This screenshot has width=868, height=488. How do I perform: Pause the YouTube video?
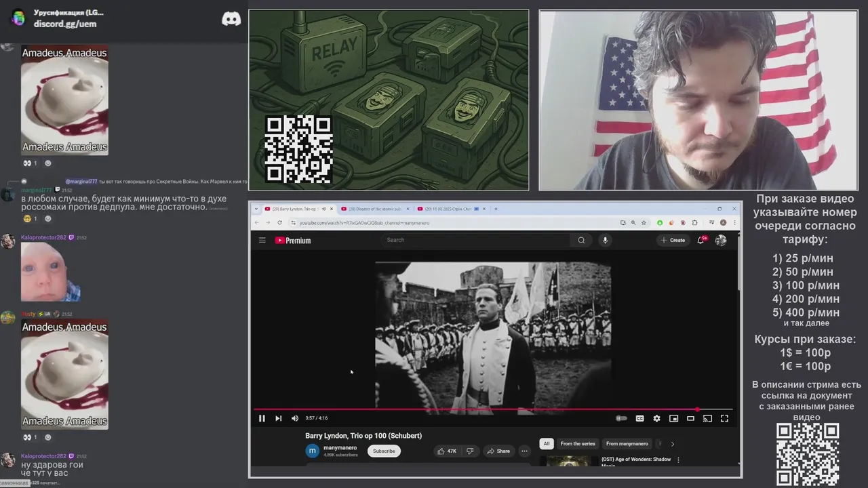pyautogui.click(x=262, y=418)
